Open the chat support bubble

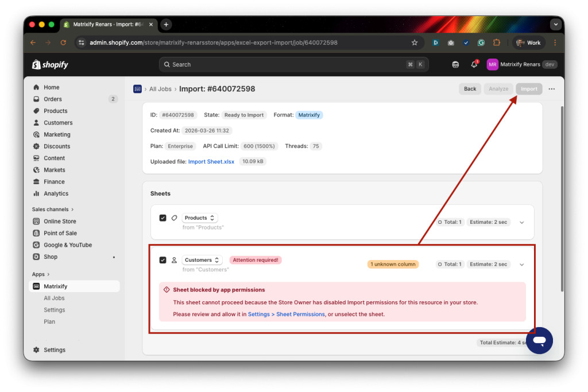coord(539,340)
